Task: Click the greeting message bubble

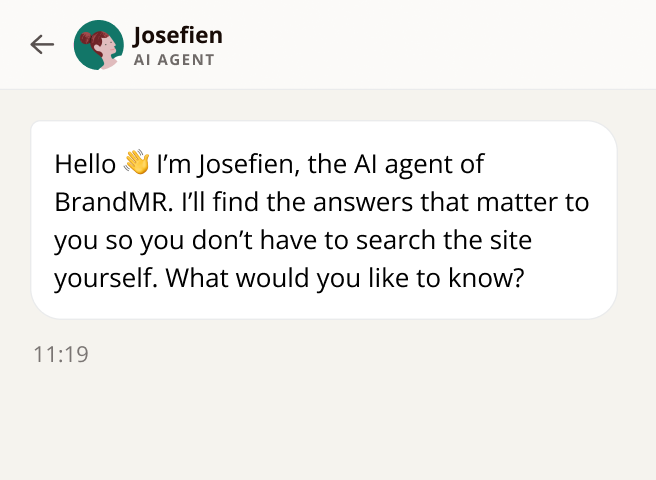Action: 324,220
